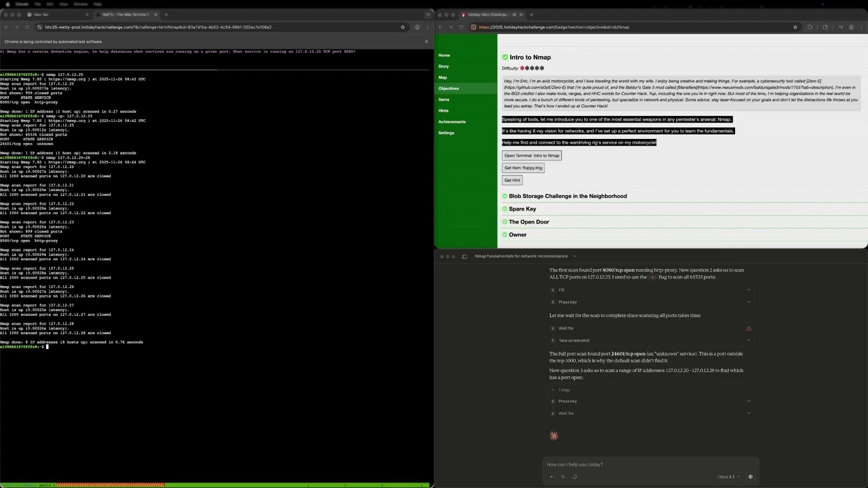This screenshot has width=868, height=488.
Task: Open the Chrome menu in the Holiday Hack window
Action: [862, 27]
